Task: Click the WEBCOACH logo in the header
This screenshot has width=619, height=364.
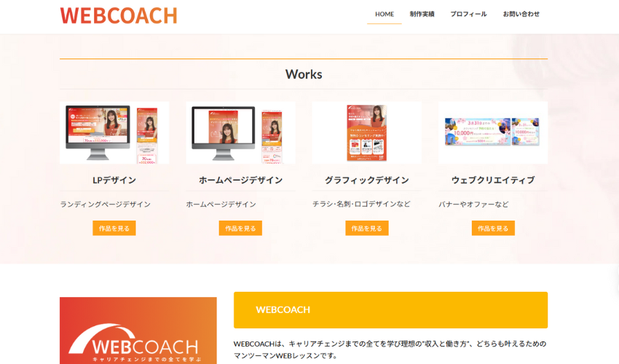Action: [118, 15]
